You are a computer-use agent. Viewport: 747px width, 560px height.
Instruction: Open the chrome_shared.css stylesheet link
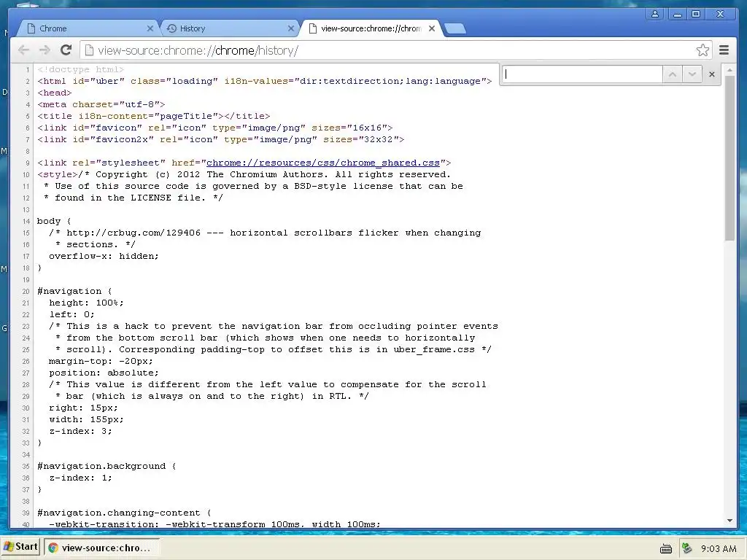click(x=322, y=163)
